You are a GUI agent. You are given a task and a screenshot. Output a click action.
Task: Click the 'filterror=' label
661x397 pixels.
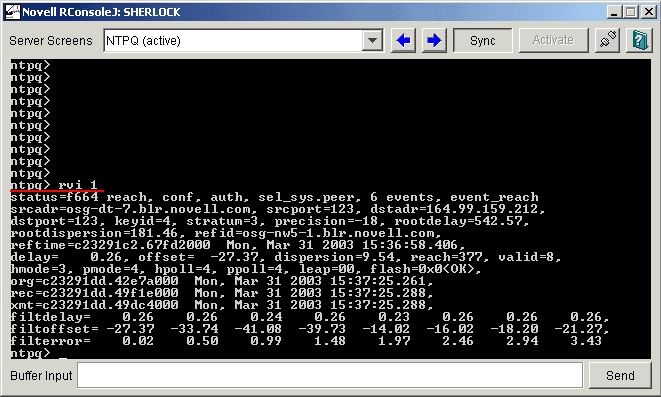51,341
